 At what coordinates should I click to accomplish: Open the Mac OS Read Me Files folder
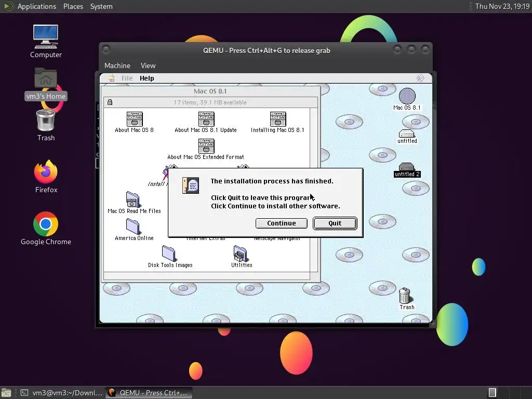(x=132, y=199)
